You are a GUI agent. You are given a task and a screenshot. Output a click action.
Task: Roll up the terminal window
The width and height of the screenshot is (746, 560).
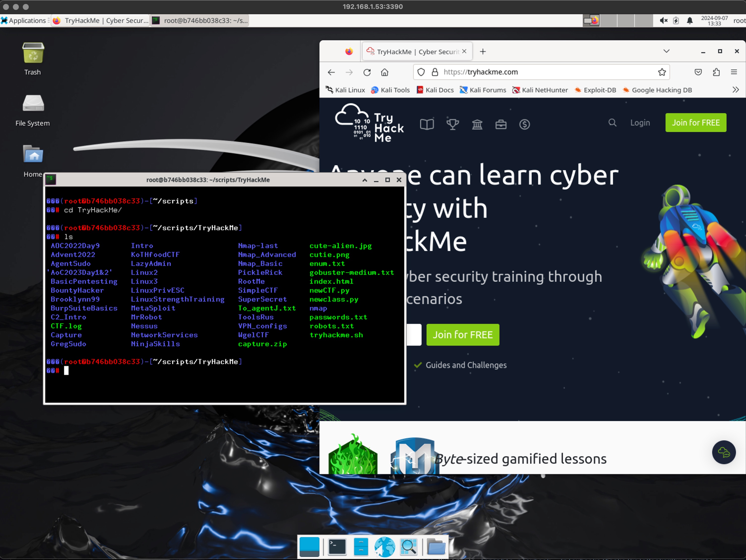coord(365,180)
